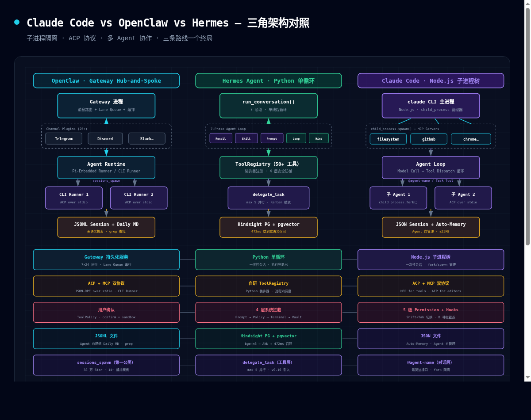Select the 'Agent Runtime' node

tap(106, 168)
